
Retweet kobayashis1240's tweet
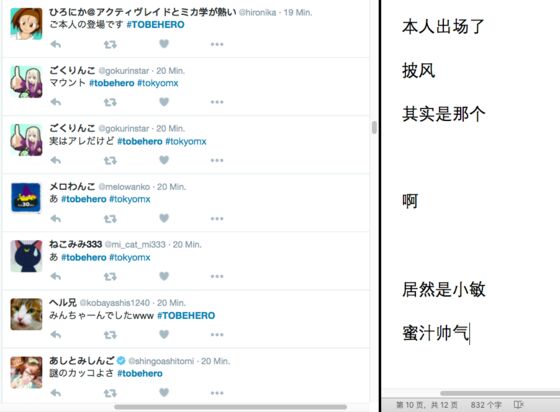point(110,335)
